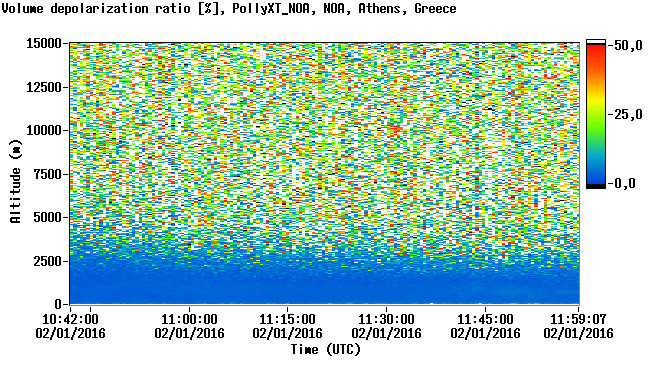
Task: Select the 11:00:00 time marker
Action: pos(189,326)
